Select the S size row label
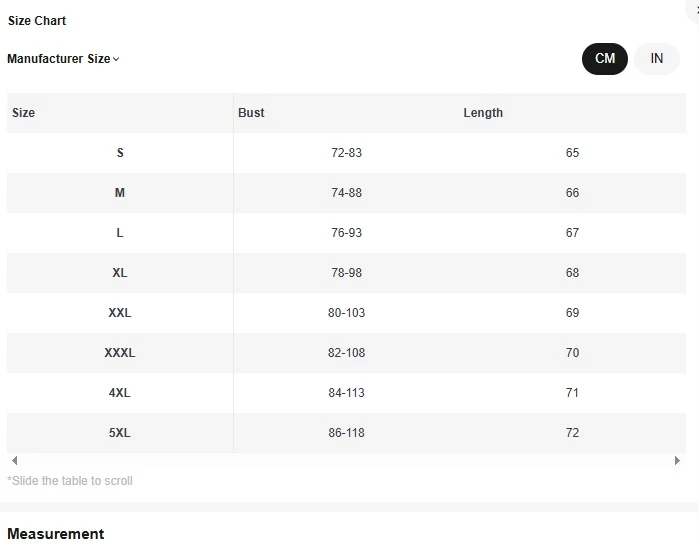The width and height of the screenshot is (699, 546). click(x=120, y=153)
